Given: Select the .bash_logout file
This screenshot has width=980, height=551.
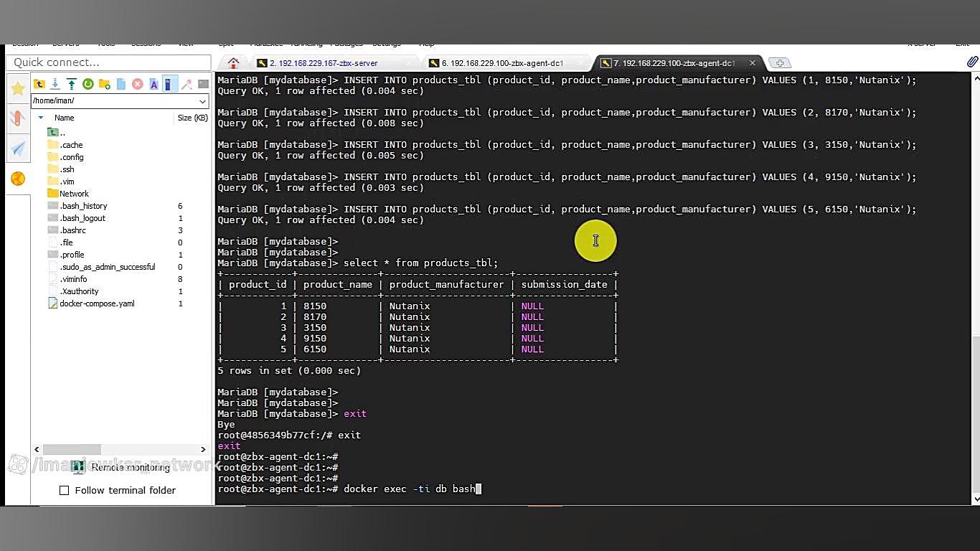Looking at the screenshot, I should tap(76, 218).
